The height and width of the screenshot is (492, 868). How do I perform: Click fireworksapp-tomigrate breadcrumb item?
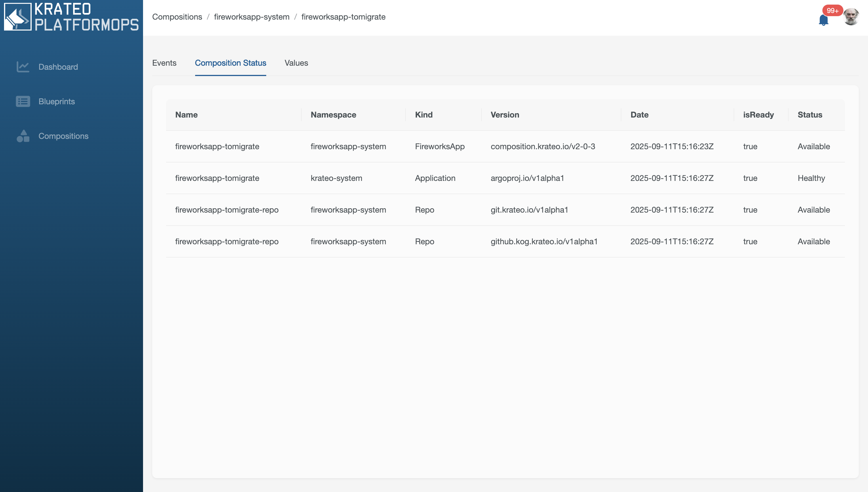click(x=343, y=17)
